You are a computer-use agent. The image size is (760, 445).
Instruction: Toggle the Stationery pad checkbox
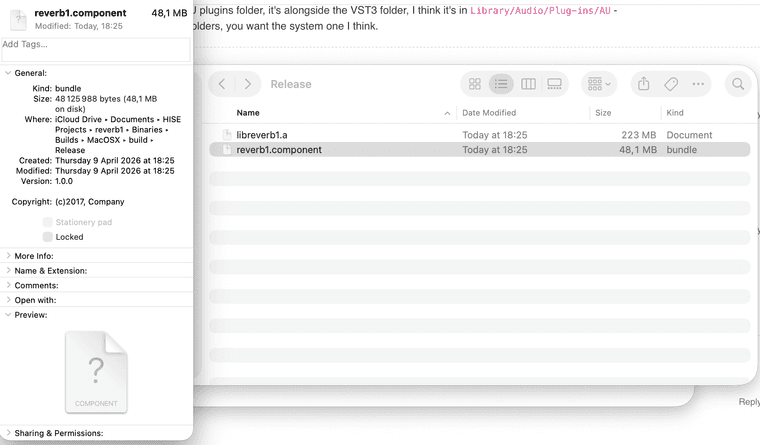[48, 222]
